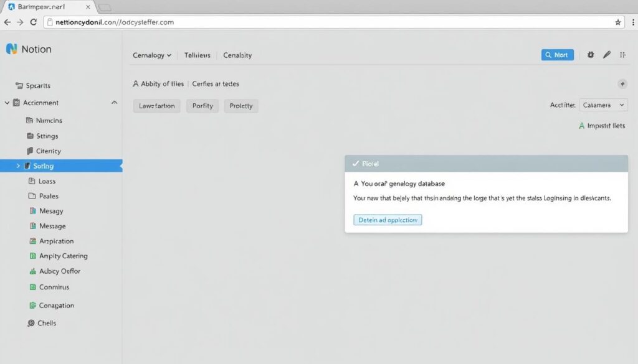Open settings gear icon in top toolbar
Viewport: 638px width, 364px height.
tap(591, 55)
